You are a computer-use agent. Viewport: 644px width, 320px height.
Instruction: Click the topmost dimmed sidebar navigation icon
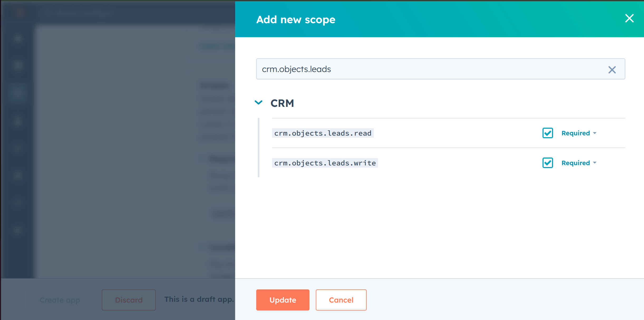point(18,39)
